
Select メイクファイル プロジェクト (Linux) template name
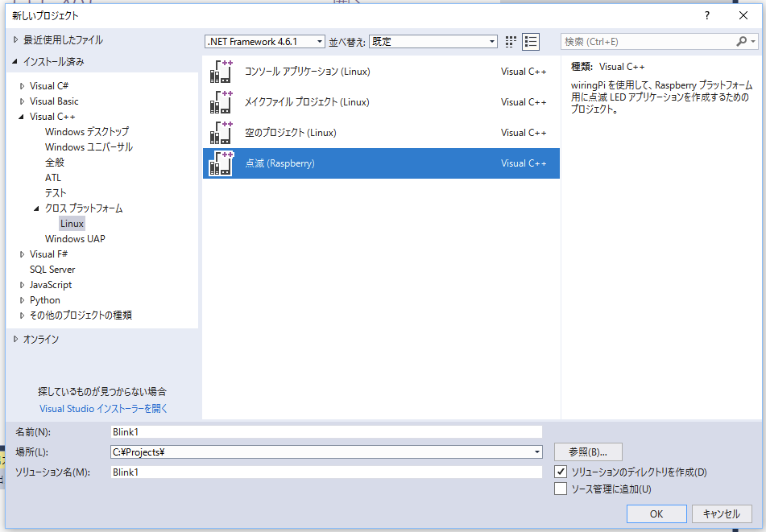(x=307, y=102)
